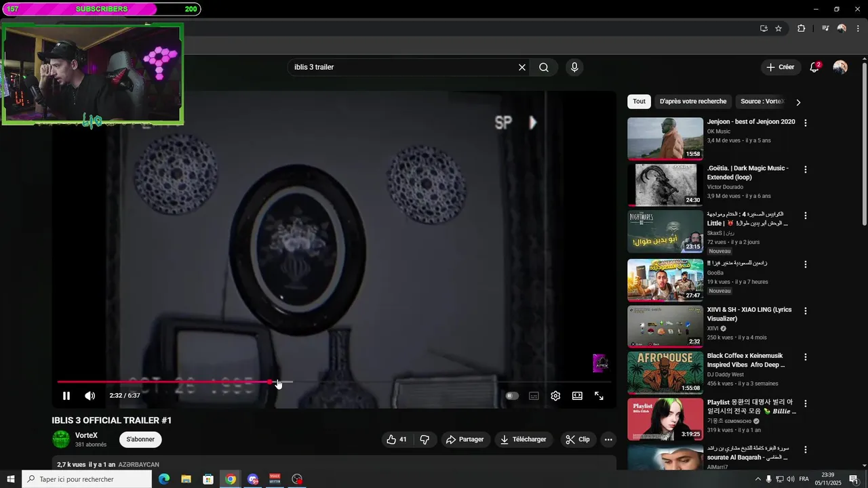Click the Créer button

tap(781, 67)
